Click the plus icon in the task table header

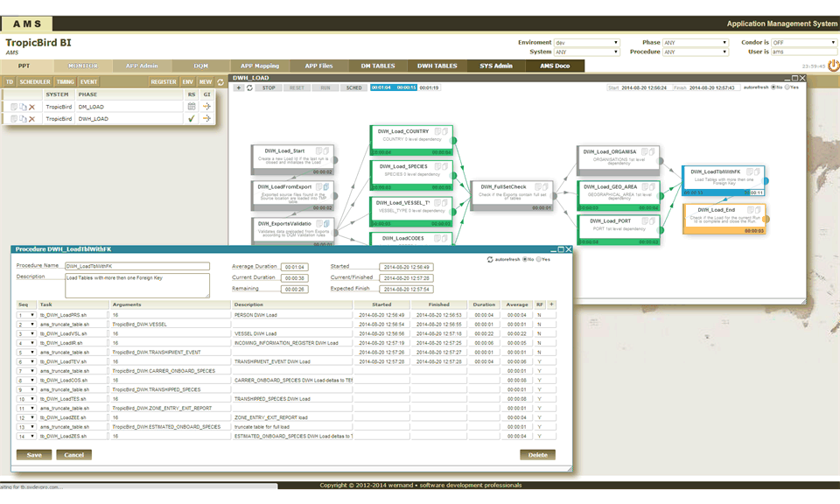point(551,304)
